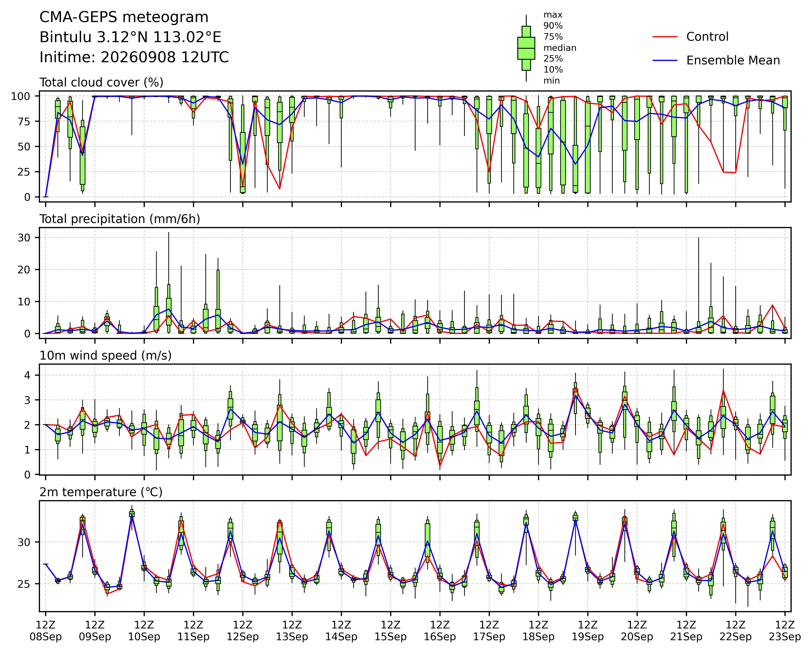Click the max label in boxplot legend

point(553,15)
